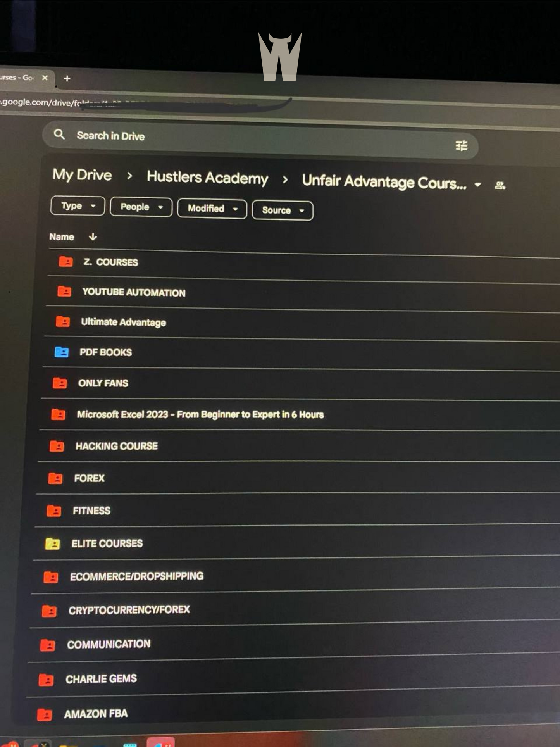Open Unfair Advantage Courses folder menu arrow

(x=478, y=185)
